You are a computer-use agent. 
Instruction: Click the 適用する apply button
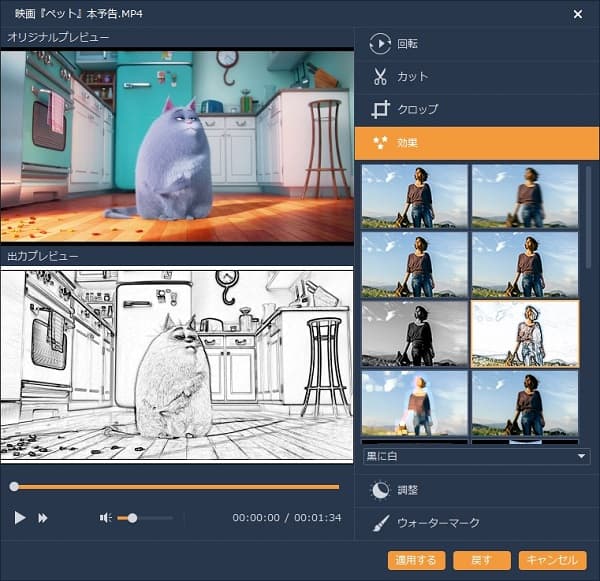(416, 560)
